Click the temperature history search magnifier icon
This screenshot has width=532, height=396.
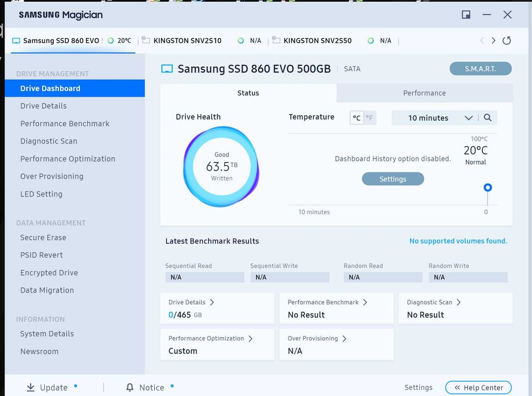[x=488, y=118]
